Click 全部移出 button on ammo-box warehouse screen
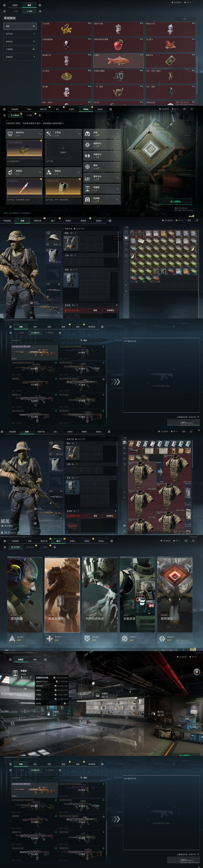The height and width of the screenshot is (868, 203). tap(110, 310)
